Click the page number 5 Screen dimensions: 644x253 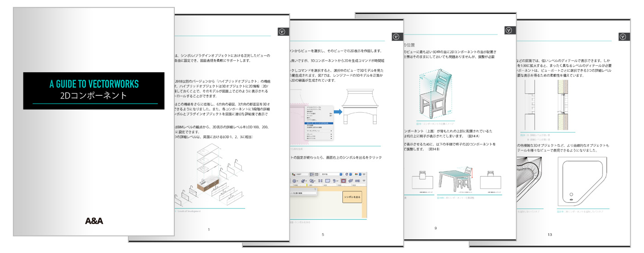[x=323, y=235]
